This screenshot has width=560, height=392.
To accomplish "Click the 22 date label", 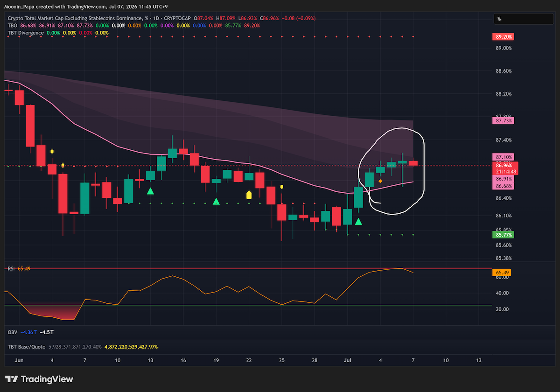I will click(x=249, y=361).
